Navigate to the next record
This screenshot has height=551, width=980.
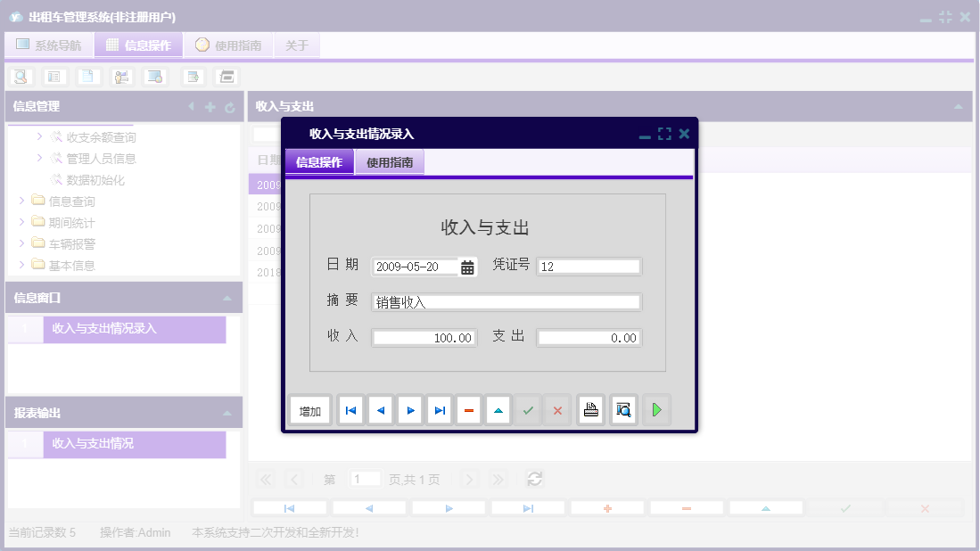click(409, 409)
